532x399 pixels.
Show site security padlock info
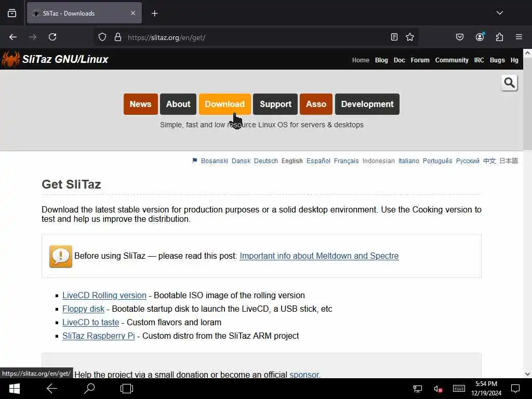(118, 37)
